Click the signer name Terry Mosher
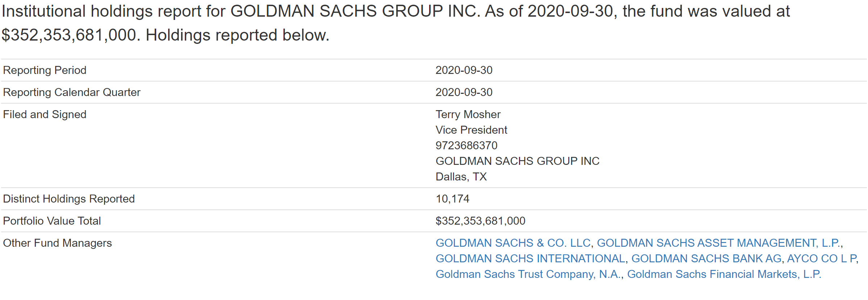Image resolution: width=868 pixels, height=300 pixels. point(468,114)
